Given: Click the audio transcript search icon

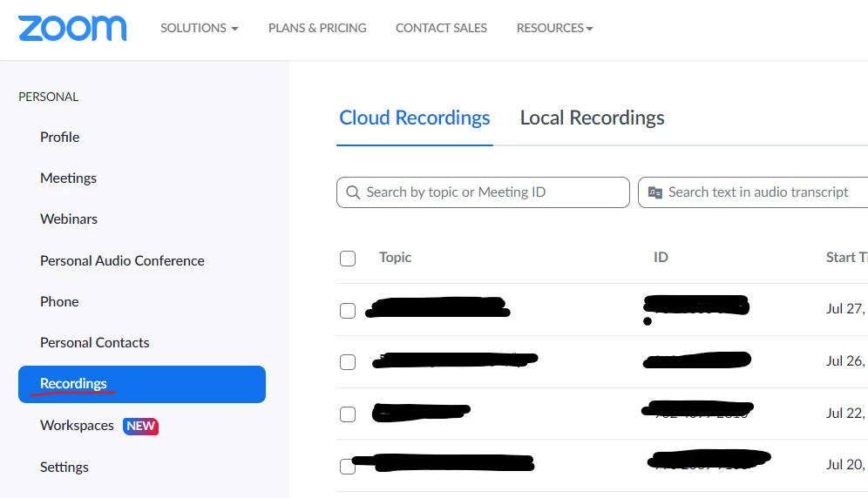Looking at the screenshot, I should tap(654, 192).
